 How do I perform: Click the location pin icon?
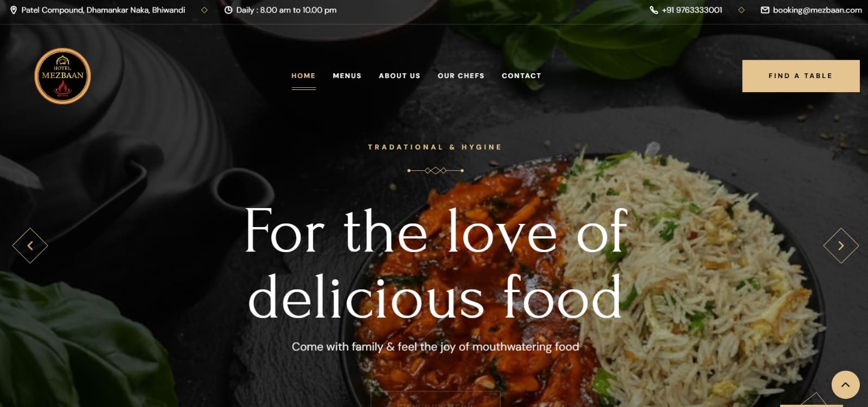click(x=14, y=10)
